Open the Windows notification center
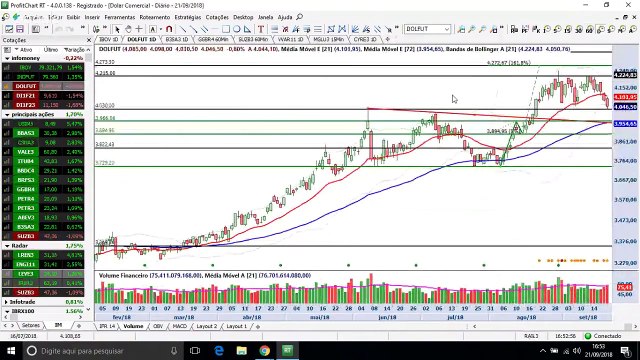Viewport: 640px width, 360px height. (625, 351)
